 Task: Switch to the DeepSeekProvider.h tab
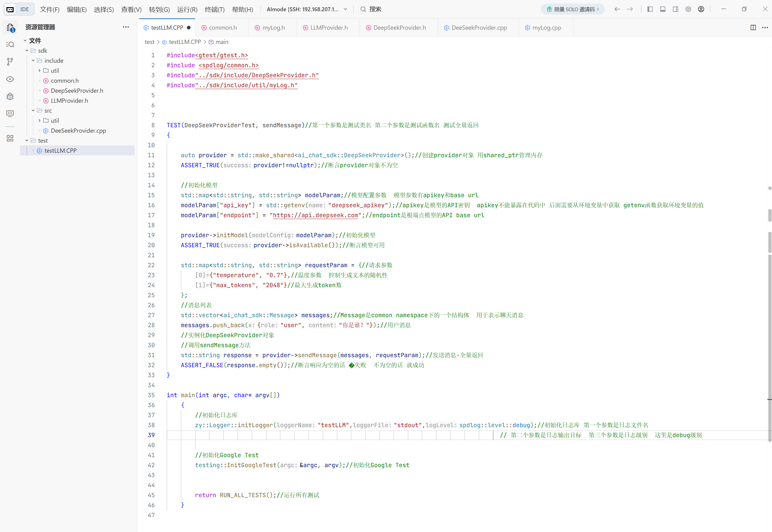[399, 28]
